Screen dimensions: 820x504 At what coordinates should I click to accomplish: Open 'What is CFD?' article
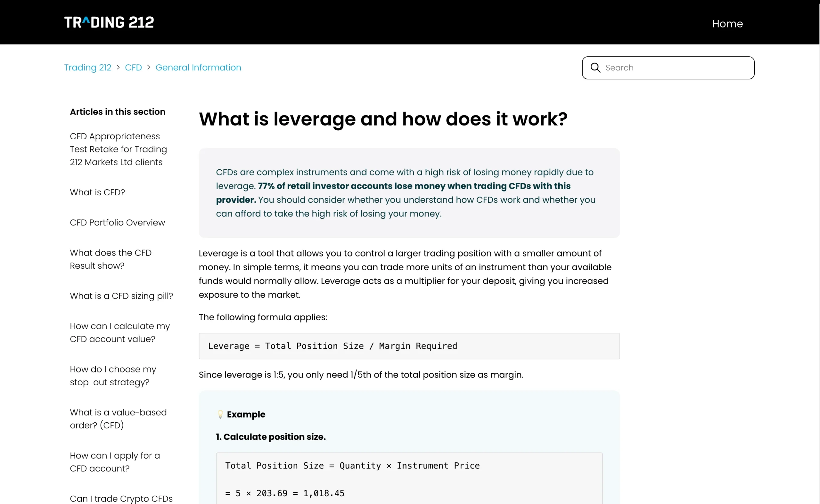(97, 192)
